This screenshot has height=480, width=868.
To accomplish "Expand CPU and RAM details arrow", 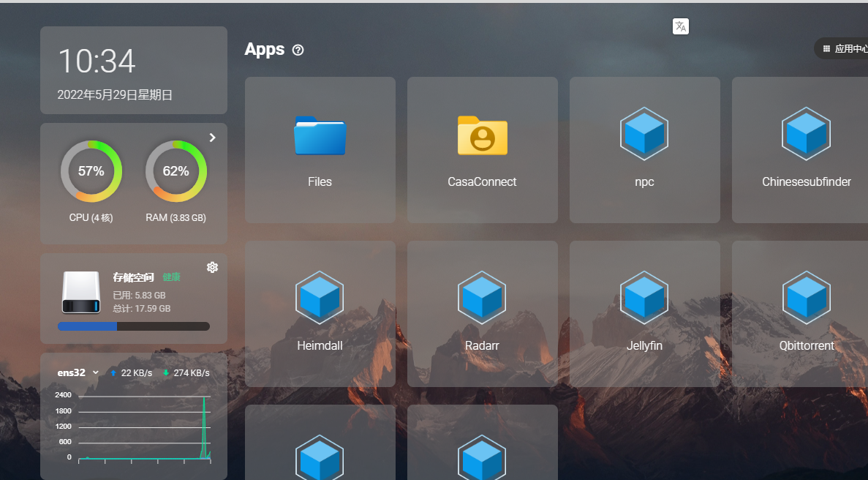I will 213,138.
